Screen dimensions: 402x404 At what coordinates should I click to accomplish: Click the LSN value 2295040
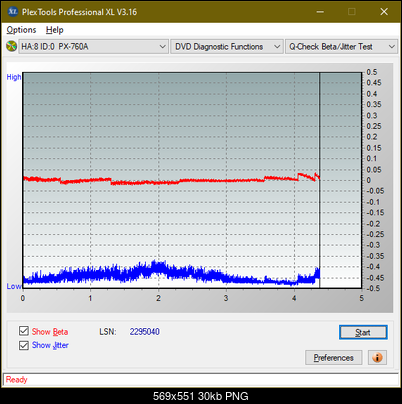pyautogui.click(x=145, y=332)
